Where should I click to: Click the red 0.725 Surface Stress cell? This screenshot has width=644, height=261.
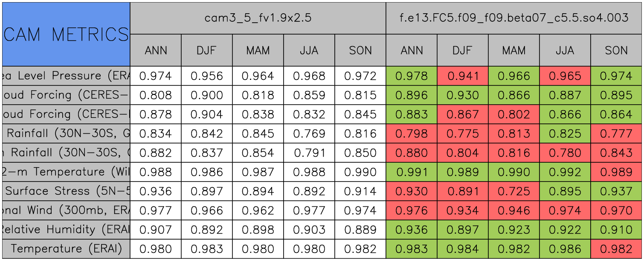tap(514, 191)
